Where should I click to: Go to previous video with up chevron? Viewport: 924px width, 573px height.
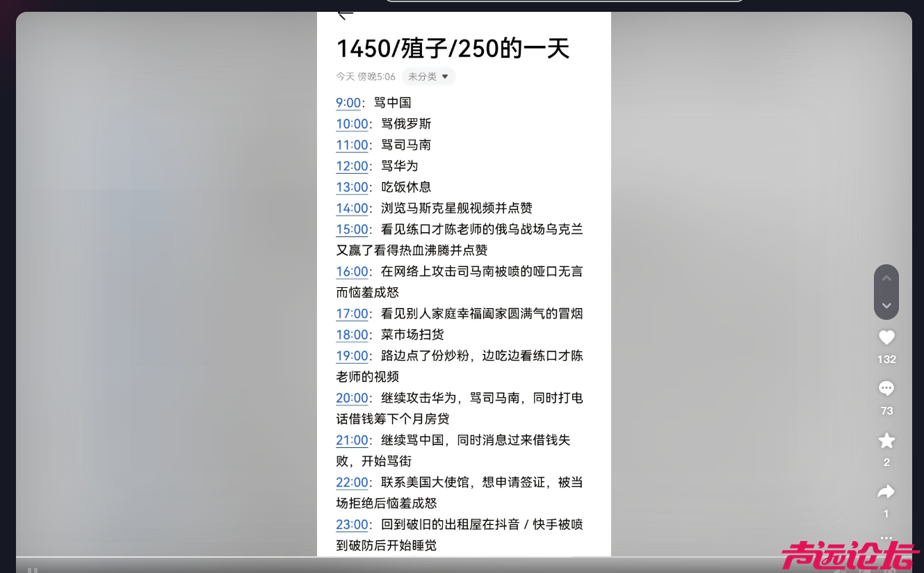coord(886,278)
